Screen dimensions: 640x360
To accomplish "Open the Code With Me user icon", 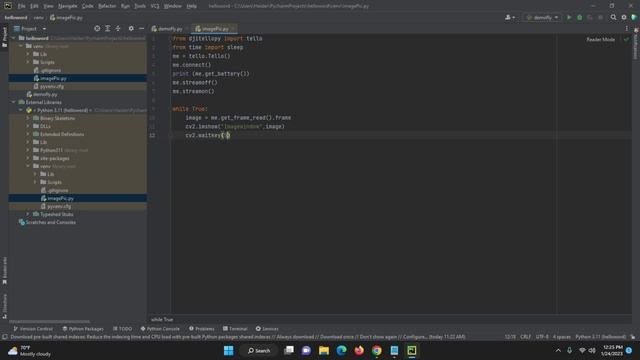I will click(x=510, y=18).
